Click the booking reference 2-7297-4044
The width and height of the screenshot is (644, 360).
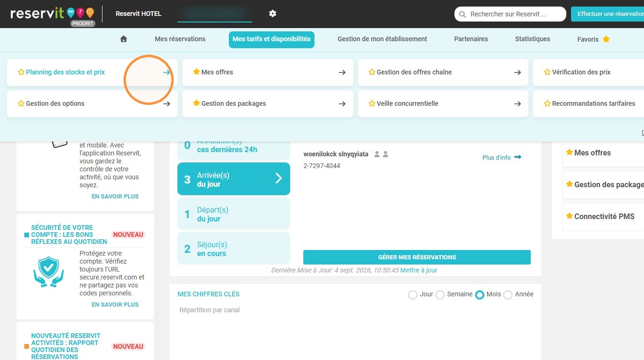click(322, 166)
